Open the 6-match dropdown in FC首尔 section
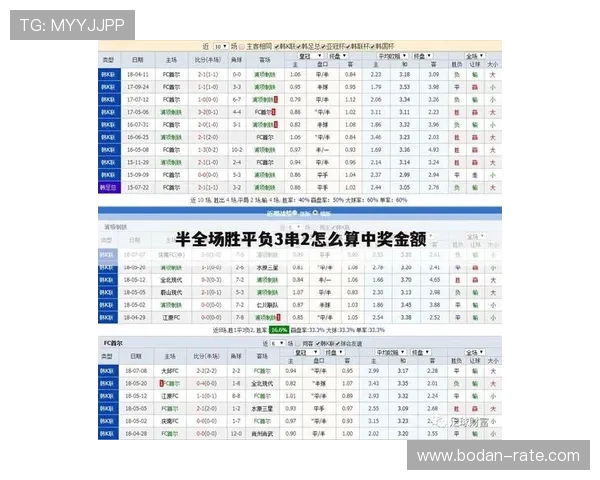 [277, 343]
